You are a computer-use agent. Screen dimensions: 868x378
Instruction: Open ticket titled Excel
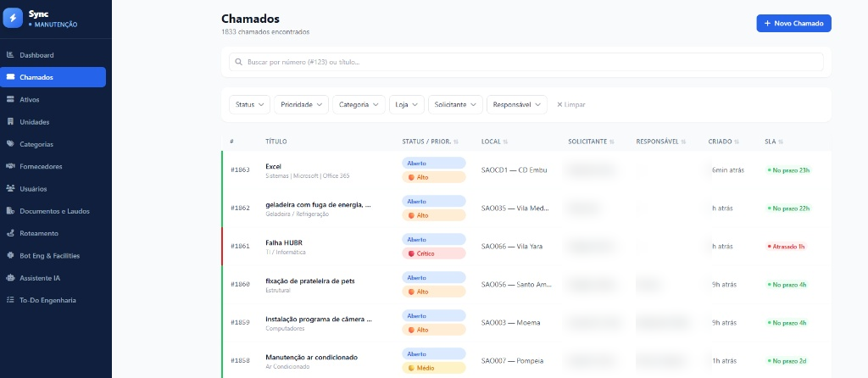coord(274,166)
